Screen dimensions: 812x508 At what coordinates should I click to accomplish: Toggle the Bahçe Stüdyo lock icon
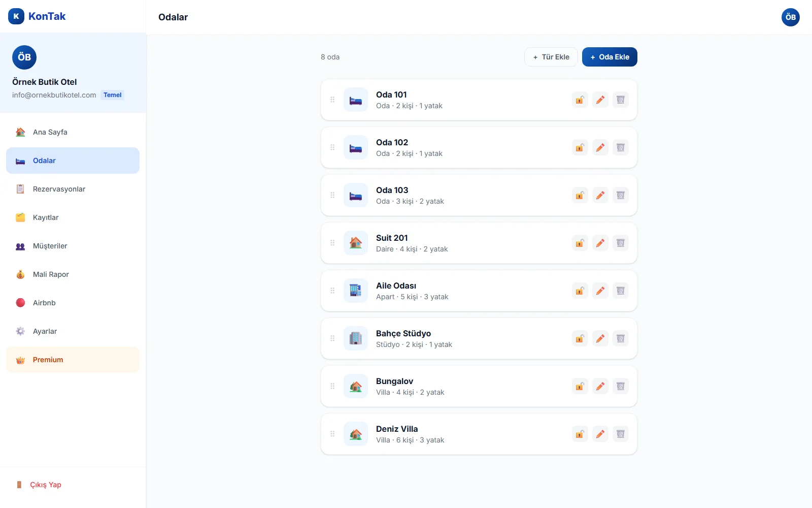[580, 338]
